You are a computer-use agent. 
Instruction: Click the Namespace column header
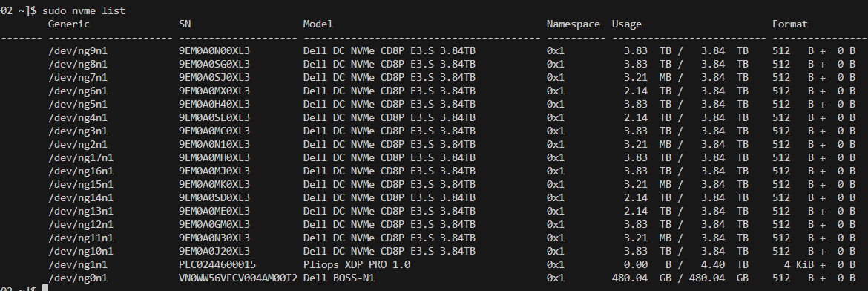[x=573, y=24]
